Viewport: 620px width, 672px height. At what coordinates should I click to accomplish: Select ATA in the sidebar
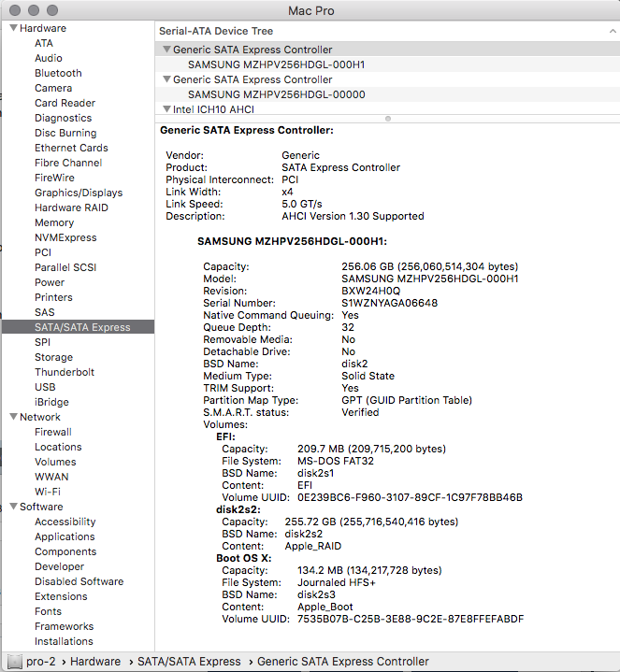[44, 43]
